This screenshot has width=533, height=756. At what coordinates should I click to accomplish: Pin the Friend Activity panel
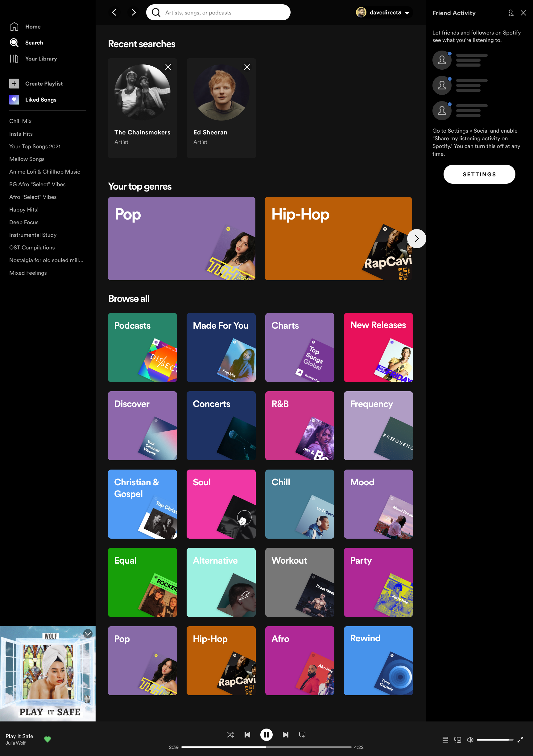[x=511, y=13]
